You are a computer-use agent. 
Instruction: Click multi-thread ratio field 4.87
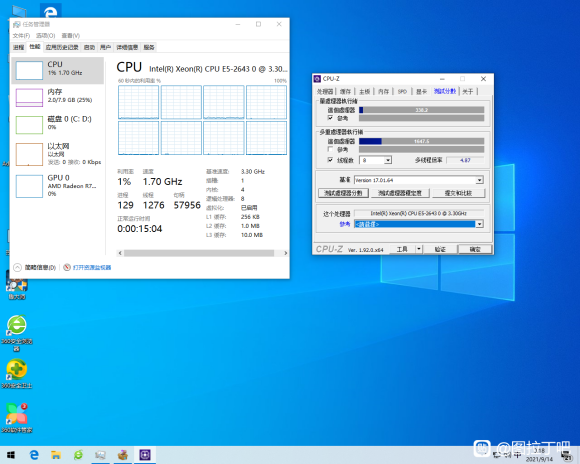pos(465,160)
